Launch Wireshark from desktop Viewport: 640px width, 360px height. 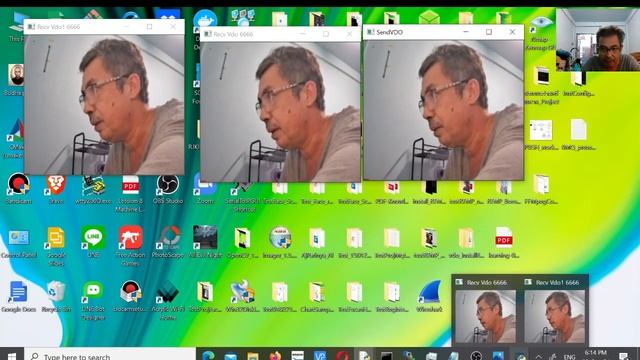[429, 296]
